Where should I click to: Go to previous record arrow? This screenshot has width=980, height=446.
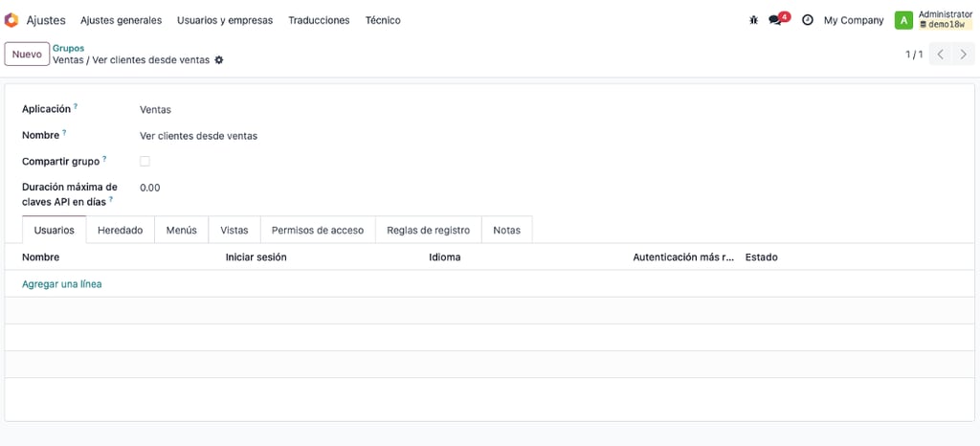941,55
